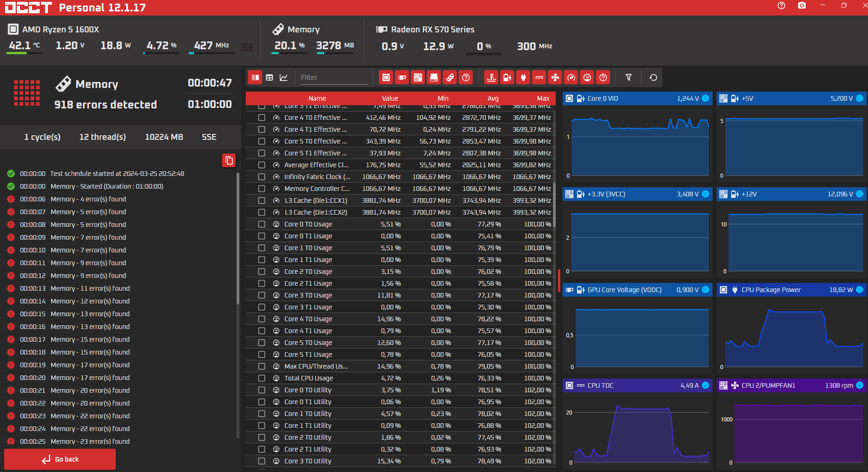Viewport: 868px width, 472px height.
Task: Click the funnel filter icon
Action: (x=629, y=77)
